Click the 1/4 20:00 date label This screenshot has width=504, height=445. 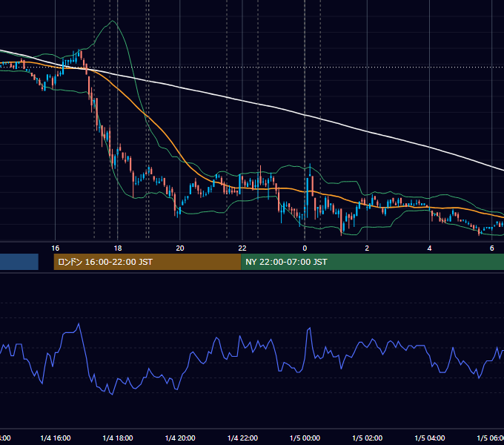[x=180, y=438]
